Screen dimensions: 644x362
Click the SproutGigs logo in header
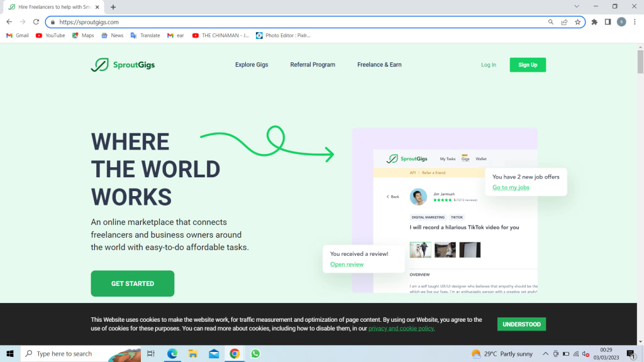(x=123, y=65)
